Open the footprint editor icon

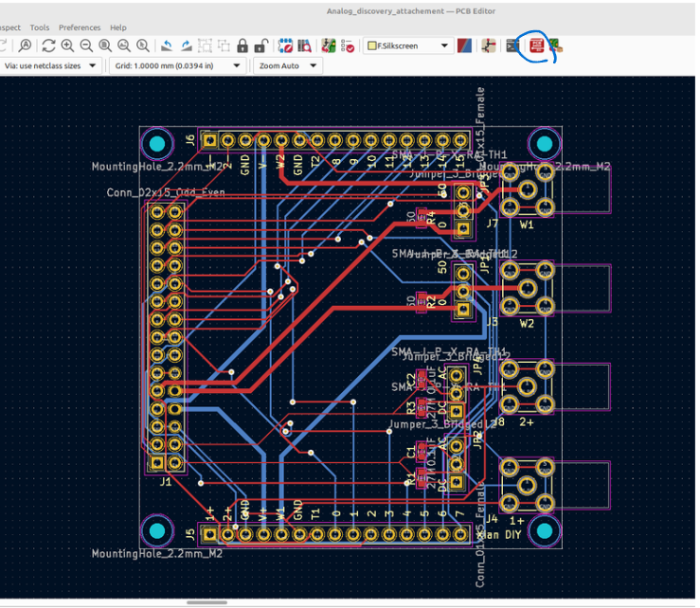click(x=285, y=45)
